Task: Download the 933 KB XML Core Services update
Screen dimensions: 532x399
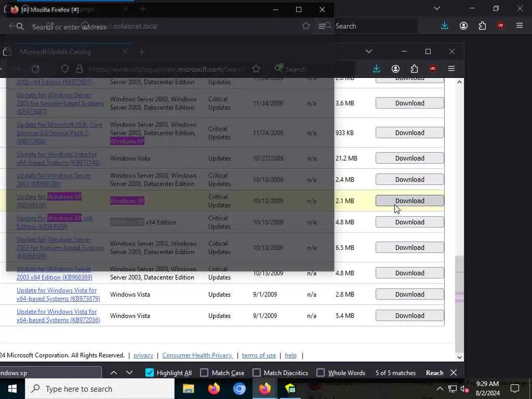Action: (409, 132)
